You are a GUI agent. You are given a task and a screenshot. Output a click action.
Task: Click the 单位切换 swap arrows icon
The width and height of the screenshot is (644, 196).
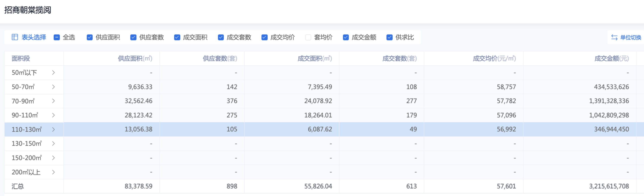click(614, 37)
